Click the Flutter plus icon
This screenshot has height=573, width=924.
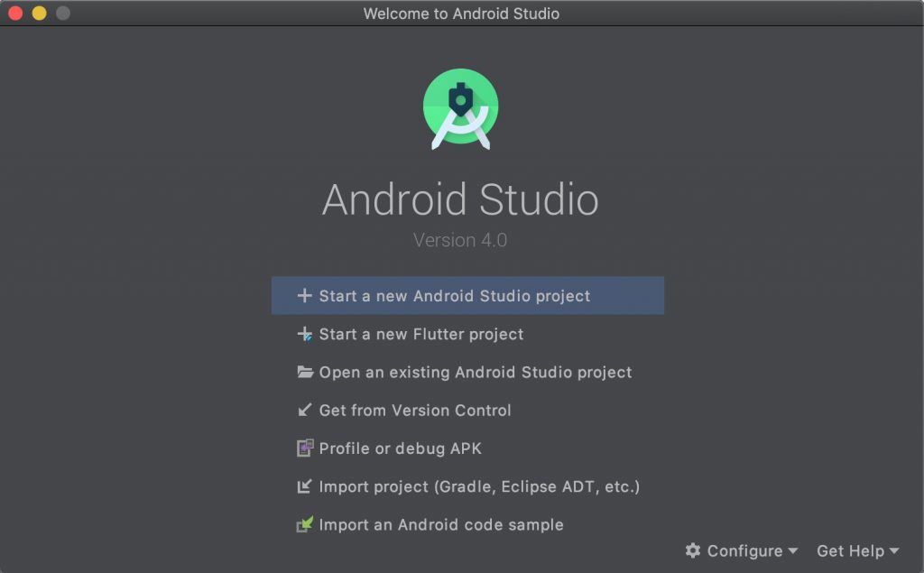[304, 334]
